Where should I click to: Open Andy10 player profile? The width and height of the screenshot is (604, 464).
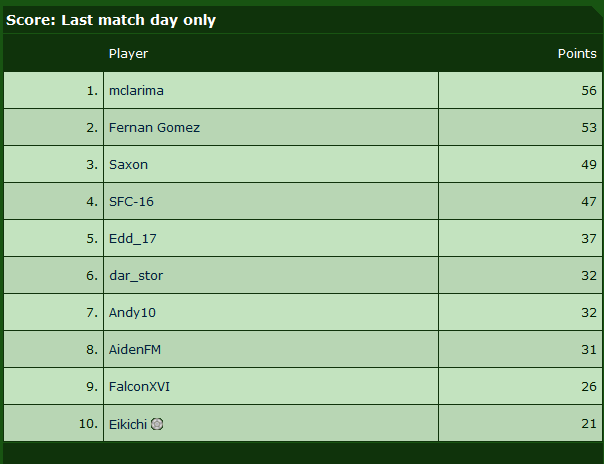(132, 313)
